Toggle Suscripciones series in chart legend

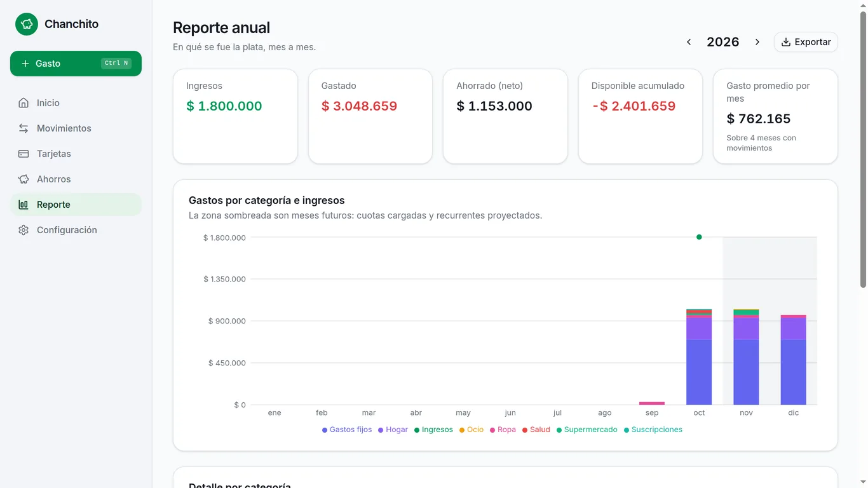653,430
